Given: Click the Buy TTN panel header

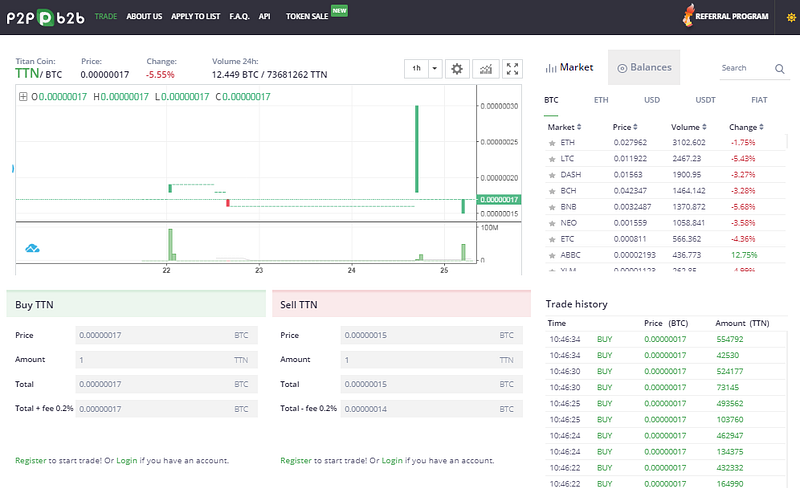Looking at the screenshot, I should 136,304.
